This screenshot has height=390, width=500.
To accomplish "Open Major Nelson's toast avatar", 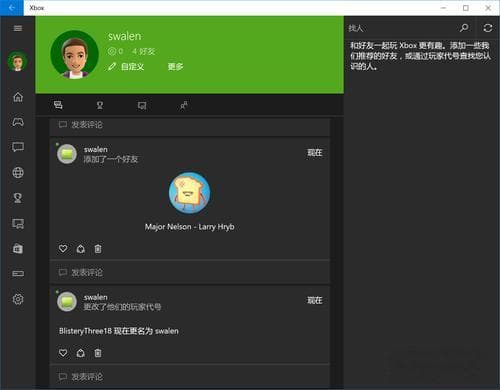I will [x=189, y=193].
